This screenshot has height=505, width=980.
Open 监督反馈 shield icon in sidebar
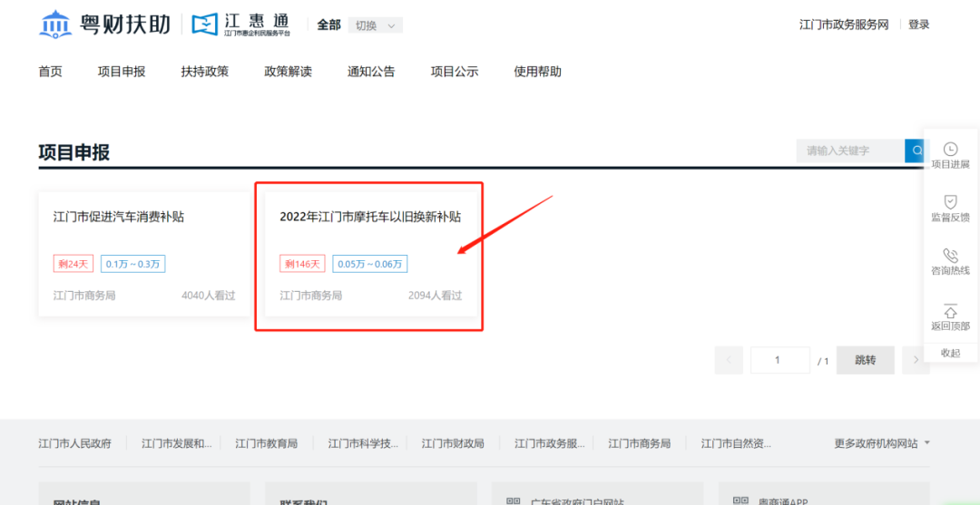[950, 201]
